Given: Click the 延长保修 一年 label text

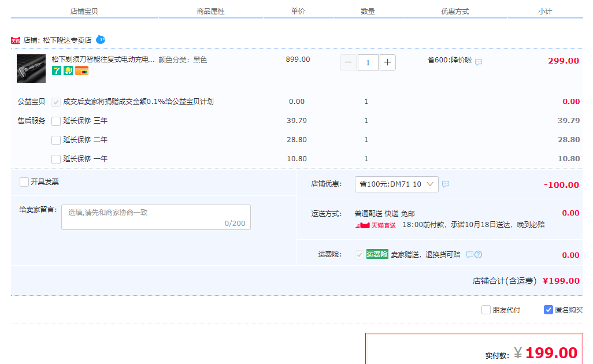Looking at the screenshot, I should [x=85, y=159].
